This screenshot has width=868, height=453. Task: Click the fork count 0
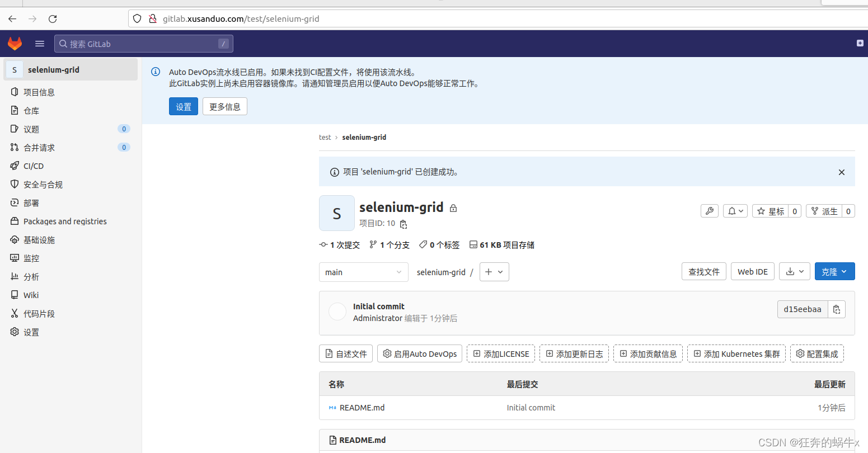coord(848,211)
